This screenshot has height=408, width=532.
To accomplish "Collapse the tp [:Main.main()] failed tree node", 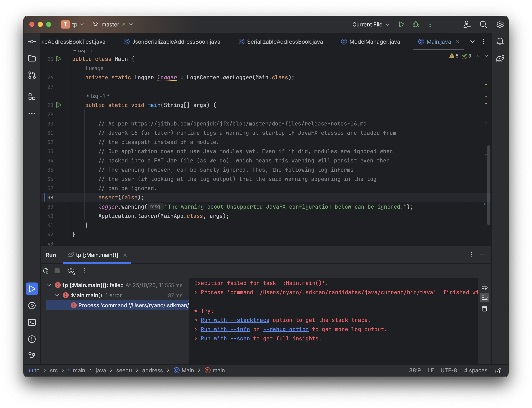I will (x=49, y=285).
